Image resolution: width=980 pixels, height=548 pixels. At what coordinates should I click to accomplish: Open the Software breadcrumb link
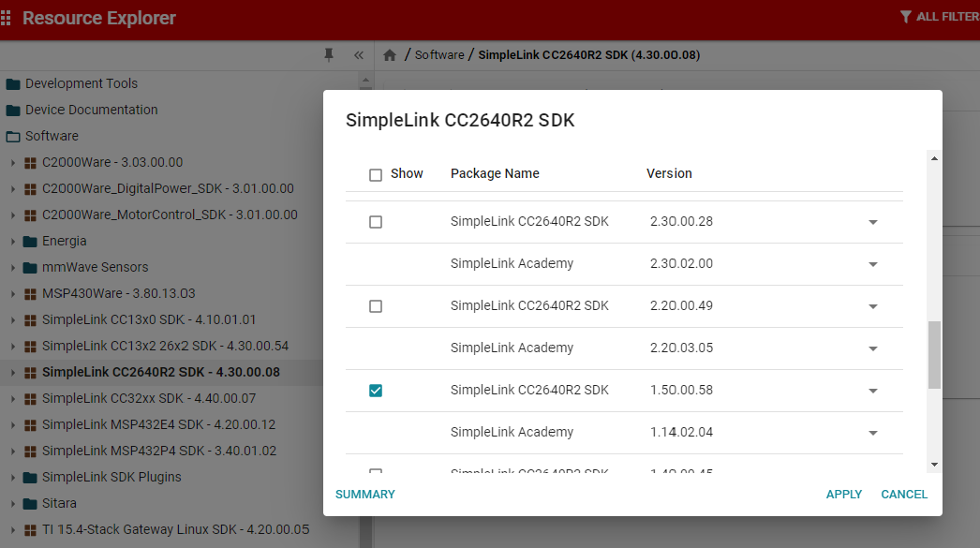click(x=439, y=55)
